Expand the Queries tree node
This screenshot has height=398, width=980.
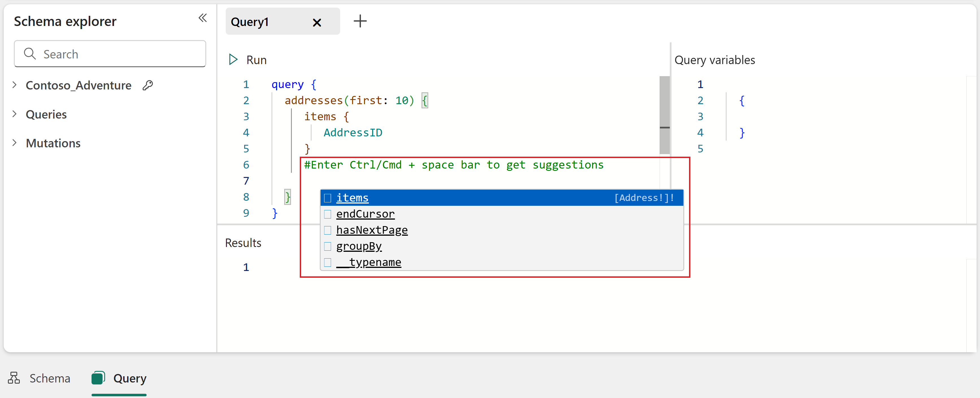(14, 114)
